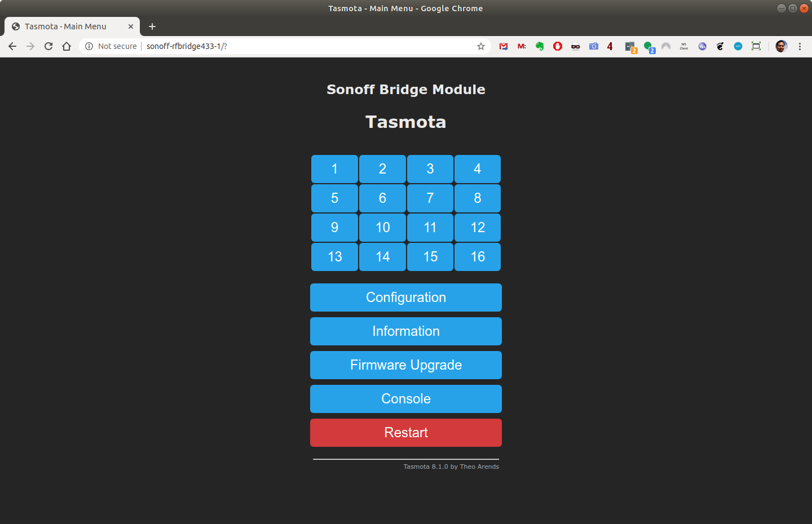The height and width of the screenshot is (524, 812).
Task: Open the Chrome three-dot menu
Action: point(800,46)
